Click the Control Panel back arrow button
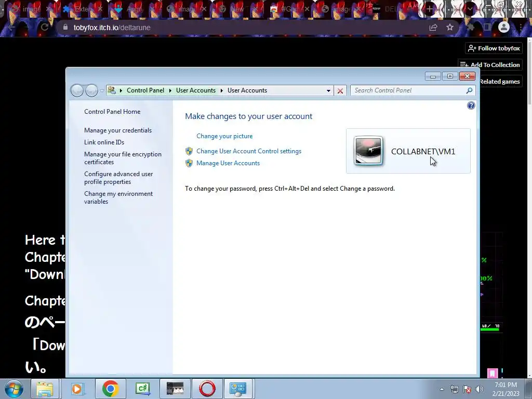This screenshot has width=532, height=399. click(77, 90)
